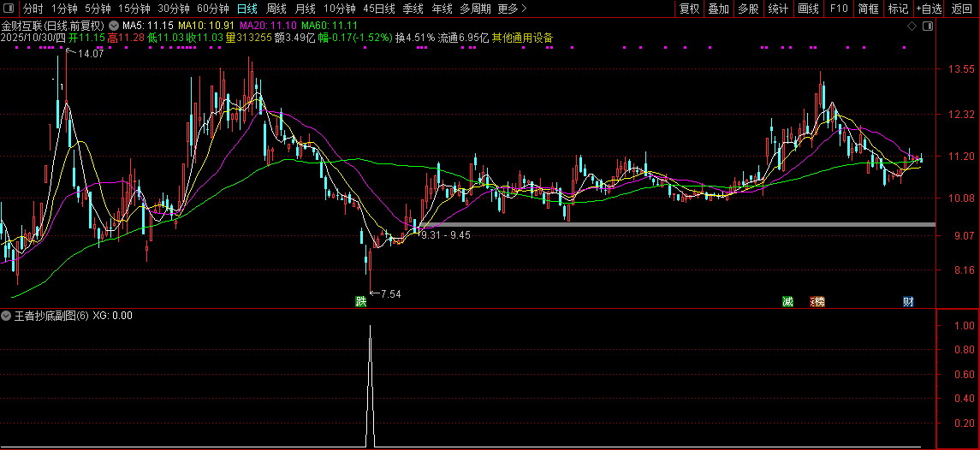The height and width of the screenshot is (450, 980).
Task: Click the 量313255 volume value
Action: (249, 38)
